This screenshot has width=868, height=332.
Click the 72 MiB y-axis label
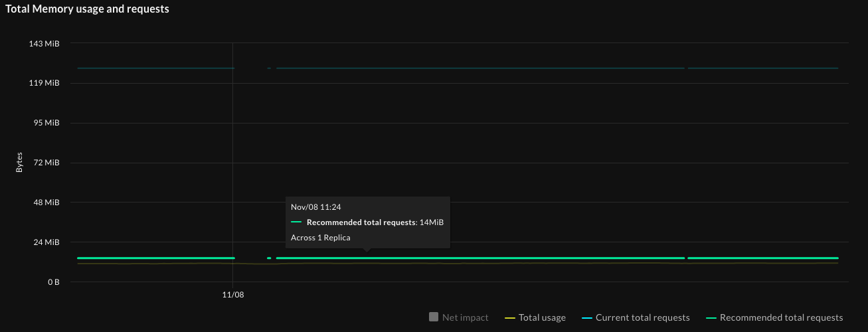click(x=48, y=163)
